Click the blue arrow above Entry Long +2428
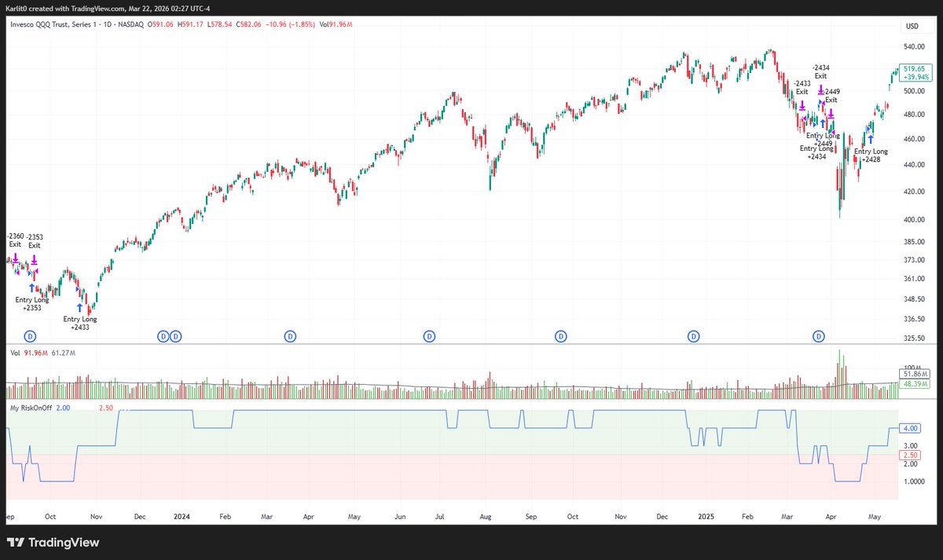The width and height of the screenshot is (943, 560). coord(870,141)
